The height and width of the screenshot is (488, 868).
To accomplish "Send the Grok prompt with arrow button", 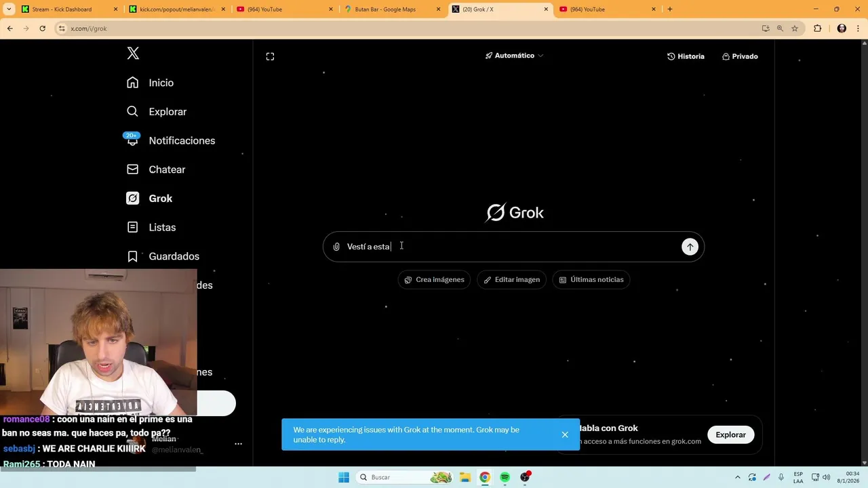I will [690, 247].
